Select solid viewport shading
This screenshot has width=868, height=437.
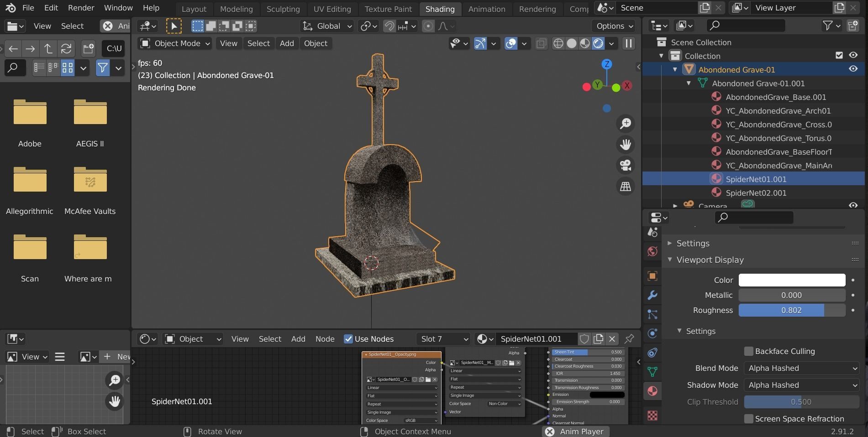(571, 43)
